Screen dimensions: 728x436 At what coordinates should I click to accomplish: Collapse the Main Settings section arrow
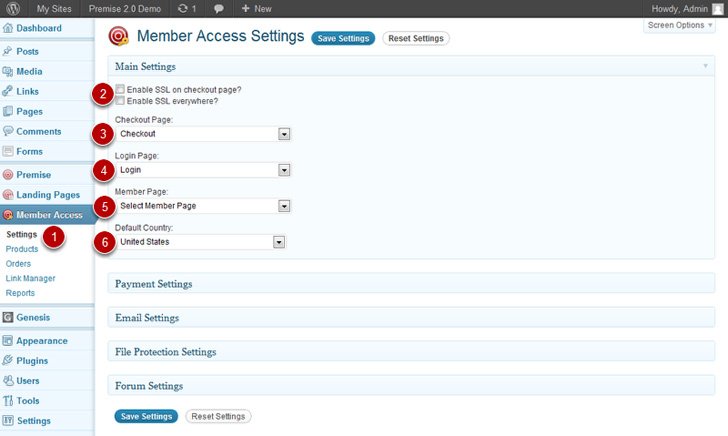[705, 66]
